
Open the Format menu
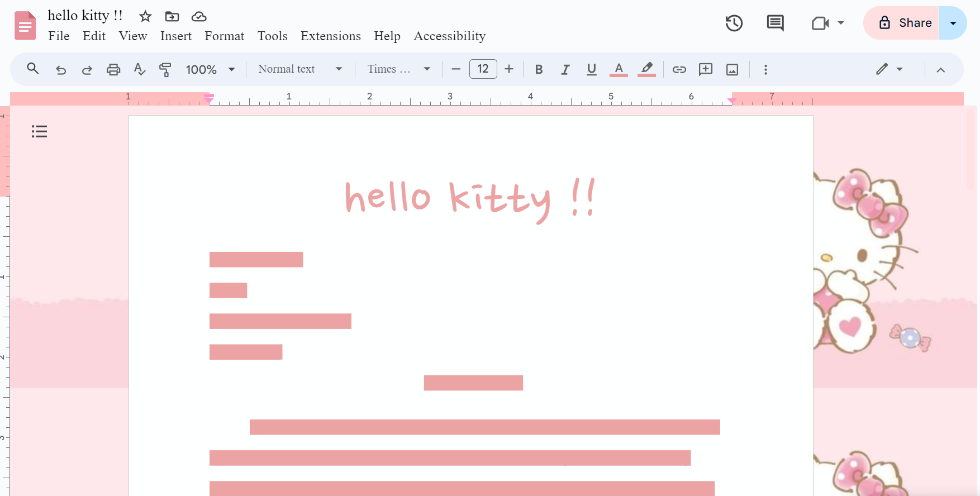(x=224, y=36)
